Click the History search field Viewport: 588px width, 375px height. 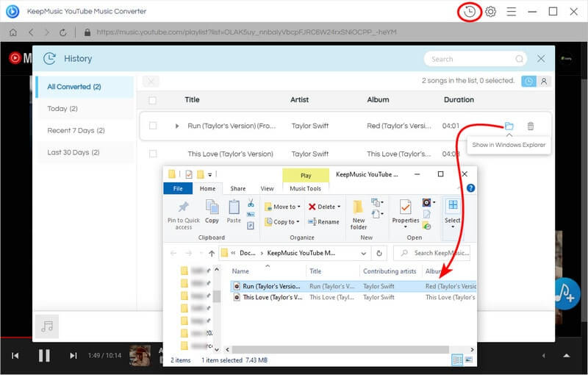click(475, 60)
